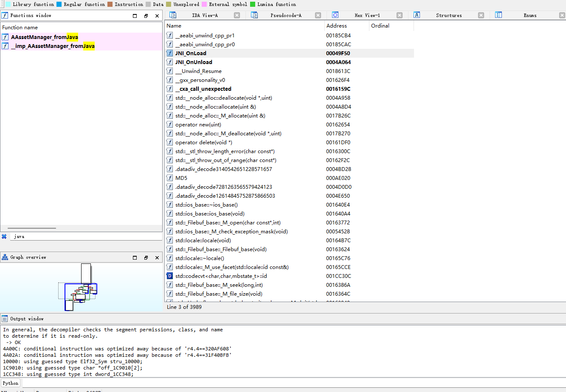This screenshot has height=392, width=566.
Task: Open the Structures tab
Action: tap(449, 15)
